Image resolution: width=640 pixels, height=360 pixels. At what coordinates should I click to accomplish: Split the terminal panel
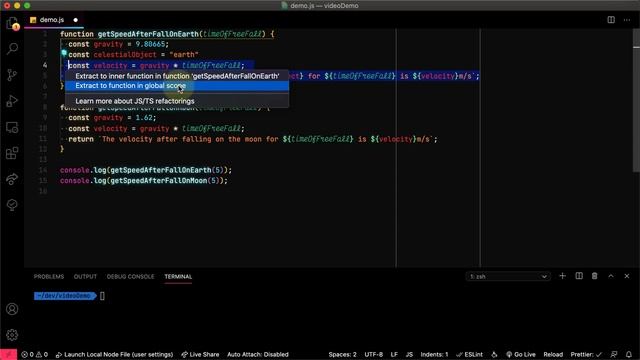tap(579, 276)
